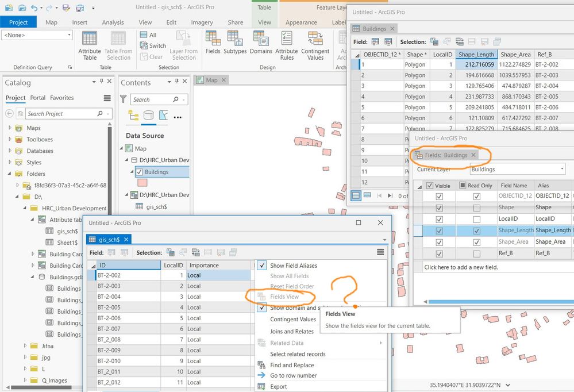Click the Save project icon

(66, 7)
